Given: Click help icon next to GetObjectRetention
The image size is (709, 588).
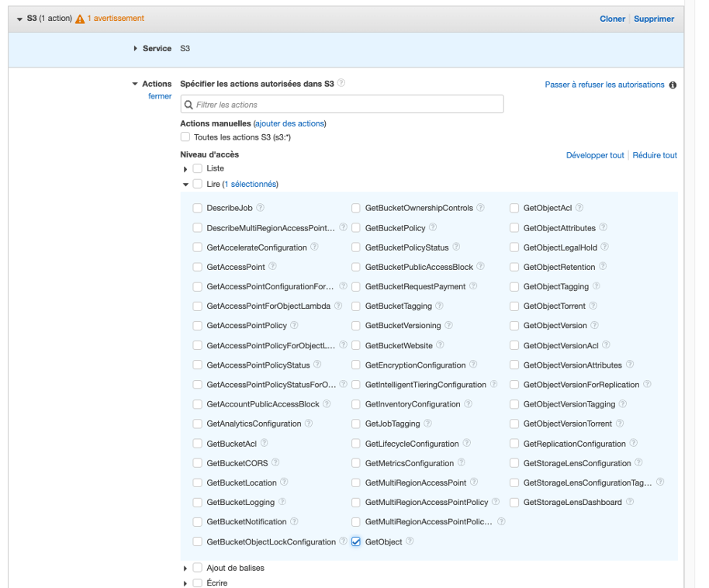Looking at the screenshot, I should click(x=603, y=266).
